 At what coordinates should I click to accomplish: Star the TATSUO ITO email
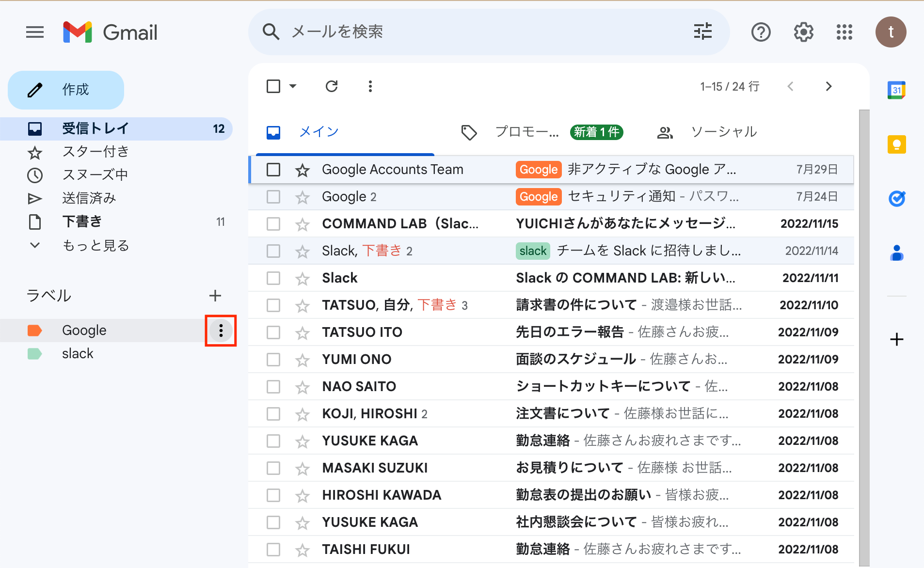[x=303, y=332]
